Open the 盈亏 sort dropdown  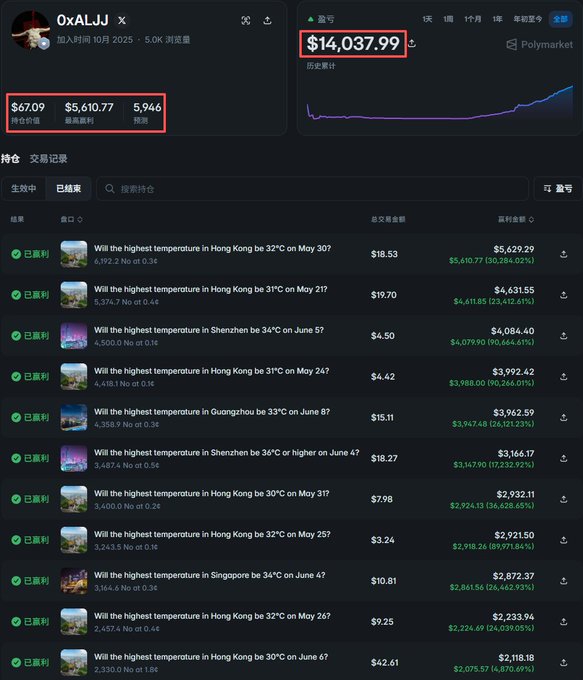558,189
